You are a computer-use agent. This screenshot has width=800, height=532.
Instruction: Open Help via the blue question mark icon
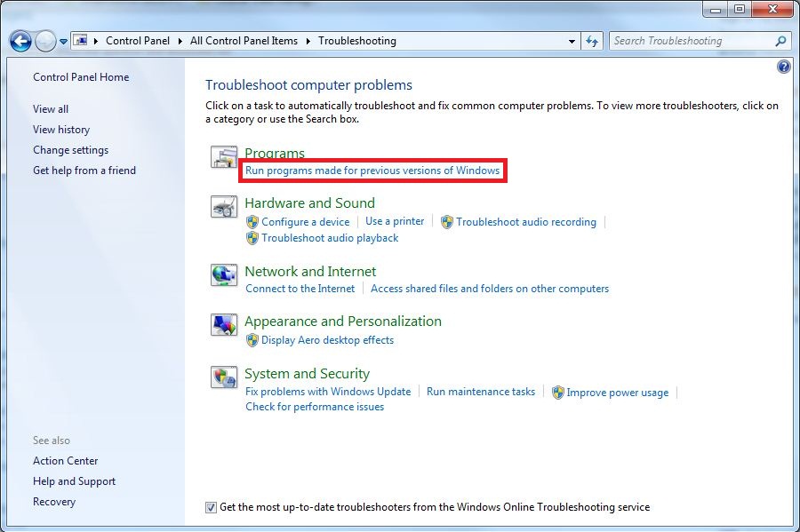coord(784,67)
